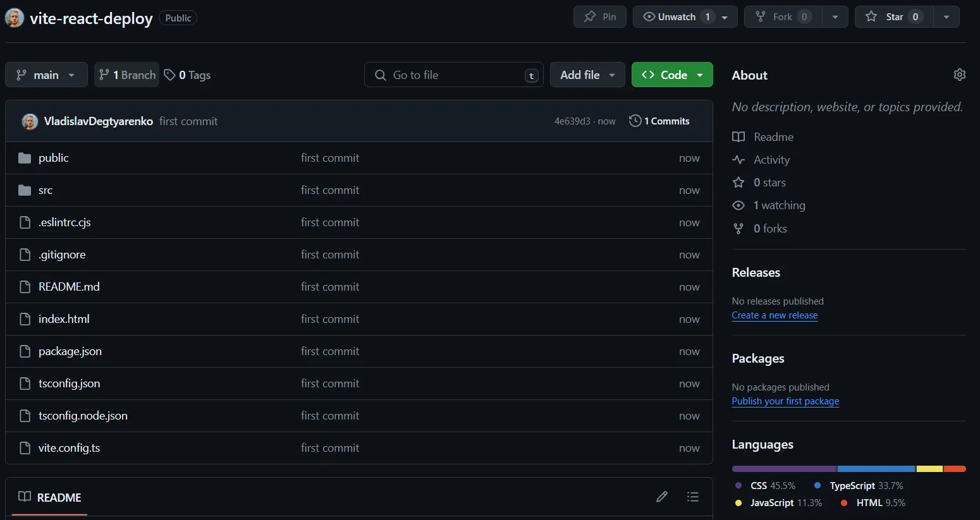Open the tsconfig.json file

[70, 384]
